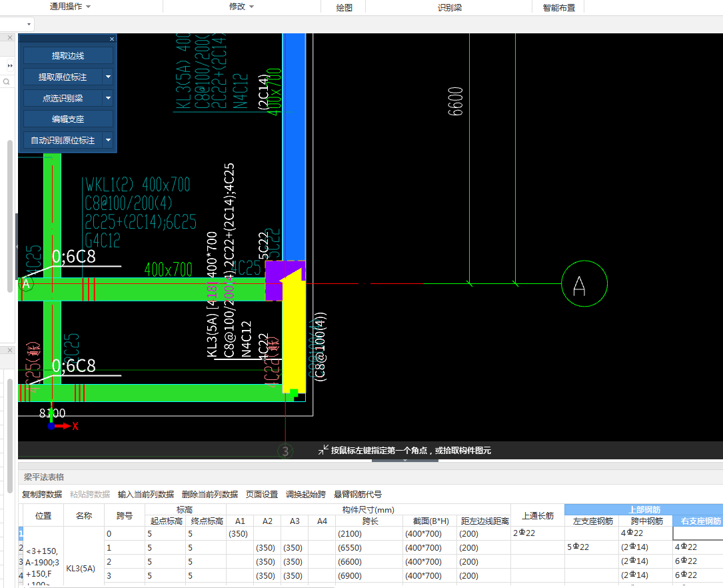Click the purple column element at beam junction

pos(275,281)
